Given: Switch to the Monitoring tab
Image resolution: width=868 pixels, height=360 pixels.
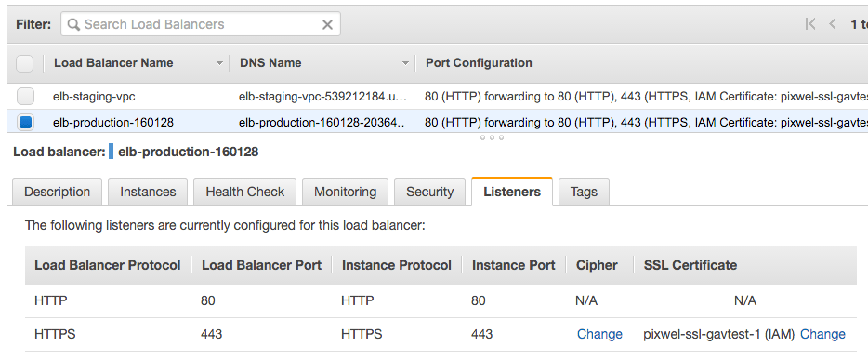Looking at the screenshot, I should tap(345, 192).
